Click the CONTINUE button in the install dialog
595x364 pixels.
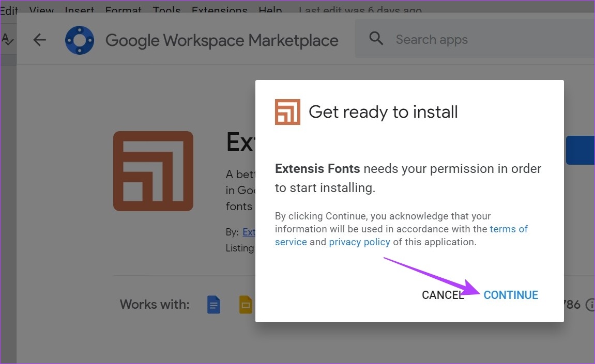[x=510, y=295]
